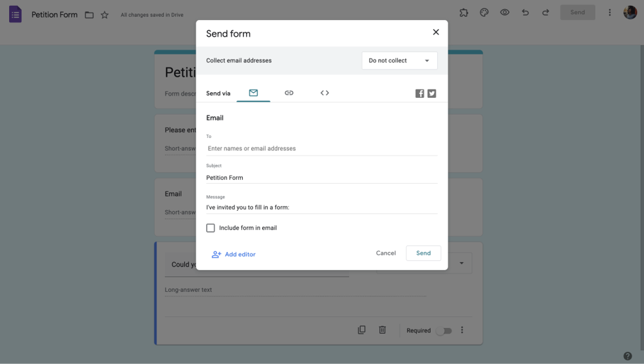Viewport: 644px width, 364px height.
Task: Click the To recipients input field
Action: click(x=321, y=149)
